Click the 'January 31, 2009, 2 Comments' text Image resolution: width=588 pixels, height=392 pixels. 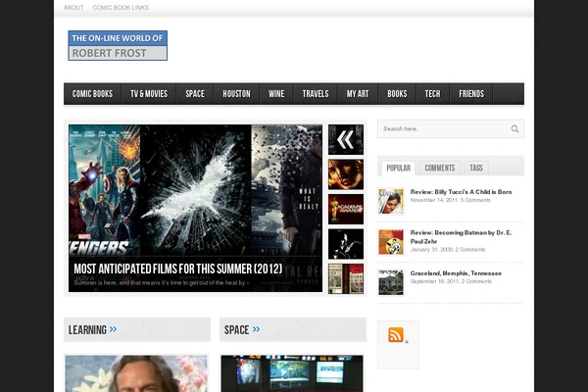[448, 250]
